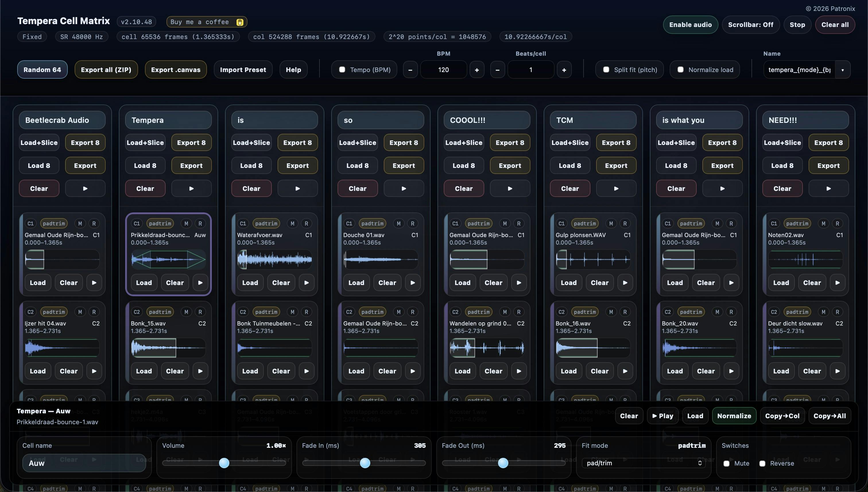Image resolution: width=868 pixels, height=492 pixels.
Task: Click Enable audio
Action: (690, 25)
